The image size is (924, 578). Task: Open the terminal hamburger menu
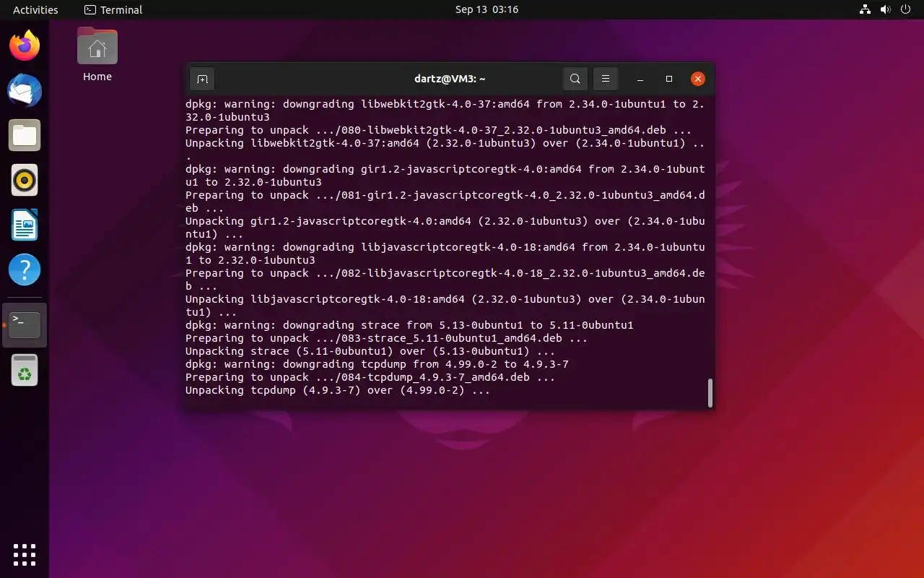(x=606, y=79)
